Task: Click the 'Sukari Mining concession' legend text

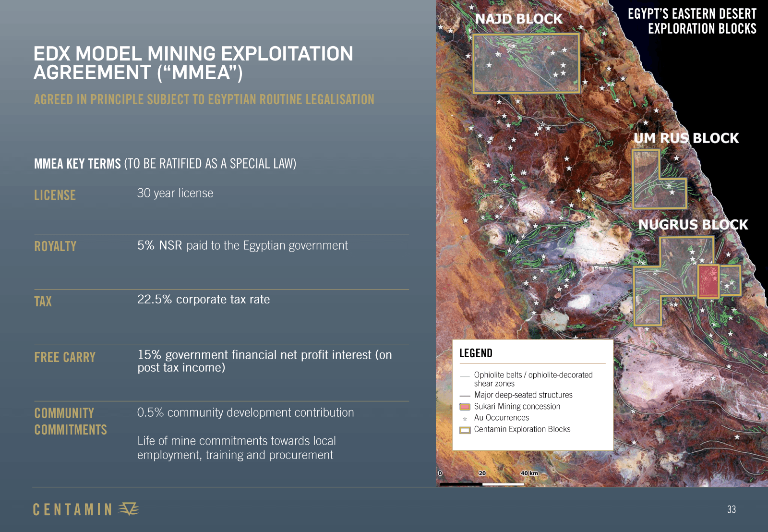Action: click(x=517, y=406)
